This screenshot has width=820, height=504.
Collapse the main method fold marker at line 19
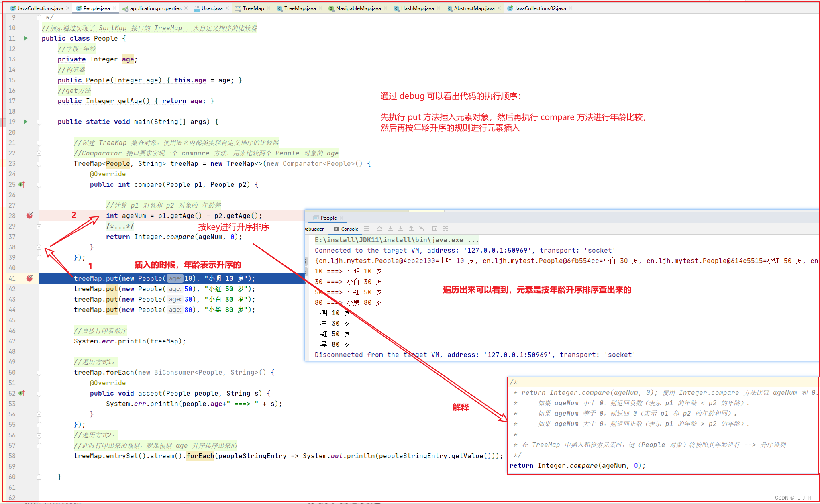click(39, 122)
